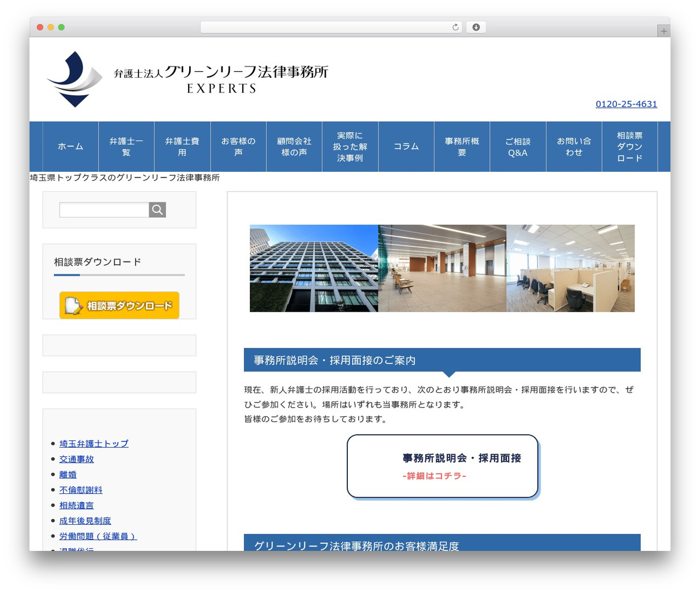Screen dimensions: 700x593
Task: Open a new tab with plus icon
Action: point(663,31)
